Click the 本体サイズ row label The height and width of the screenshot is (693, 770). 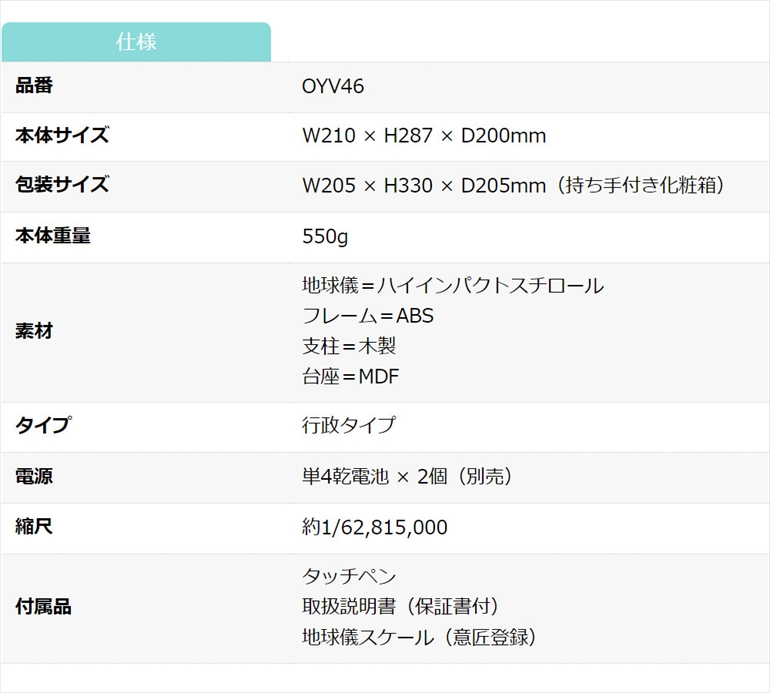pos(62,136)
